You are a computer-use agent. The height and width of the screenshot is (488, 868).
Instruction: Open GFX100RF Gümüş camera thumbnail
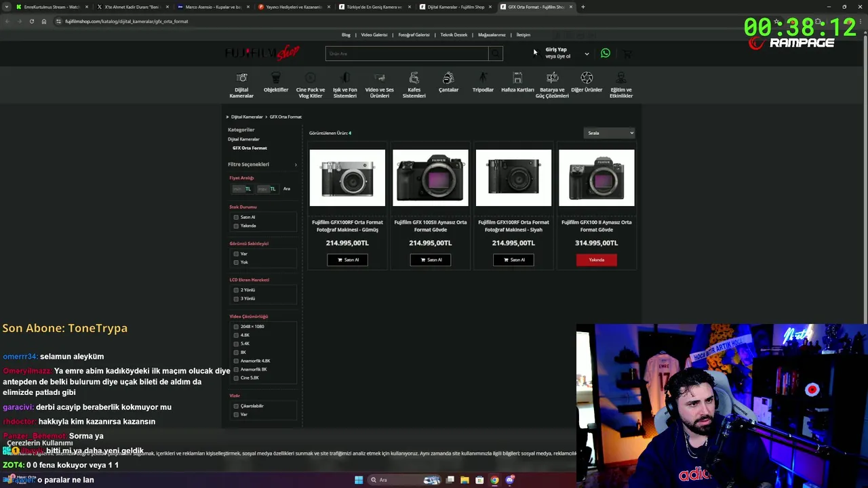pos(347,178)
